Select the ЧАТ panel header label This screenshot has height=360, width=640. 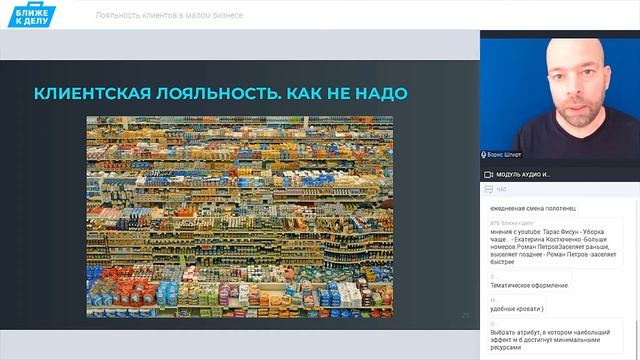[502, 190]
